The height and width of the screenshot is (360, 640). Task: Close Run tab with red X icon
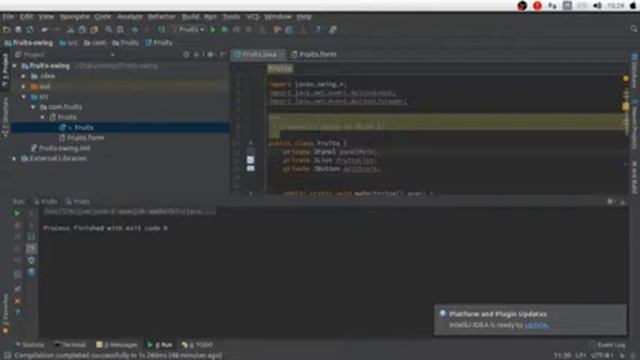click(x=18, y=301)
